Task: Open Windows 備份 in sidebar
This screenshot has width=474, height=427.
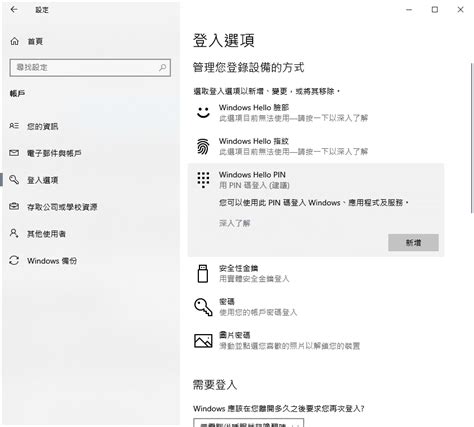Action: coord(91,261)
